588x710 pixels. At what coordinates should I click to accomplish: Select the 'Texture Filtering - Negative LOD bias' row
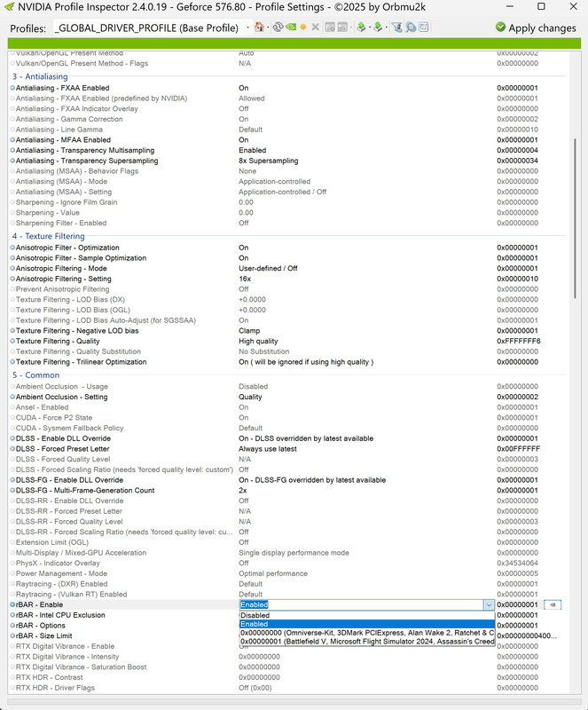[x=287, y=331]
